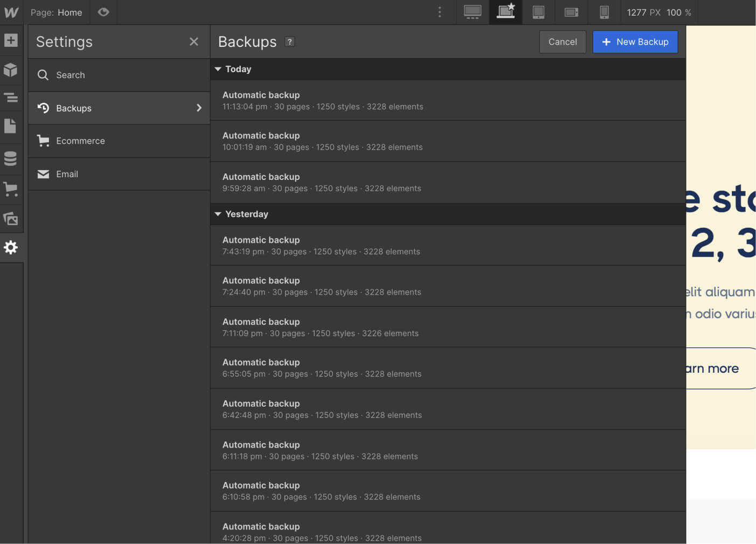Collapse the Yesterday backups section
The height and width of the screenshot is (544, 756).
[x=218, y=214]
